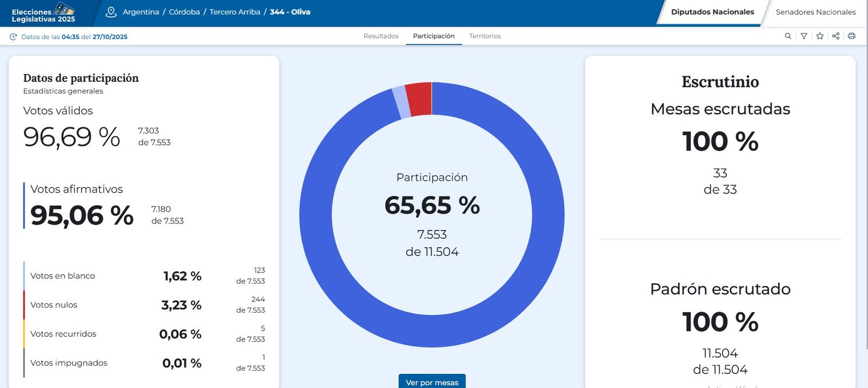Image resolution: width=868 pixels, height=388 pixels.
Task: Open the Territorios tab
Action: [x=484, y=36]
